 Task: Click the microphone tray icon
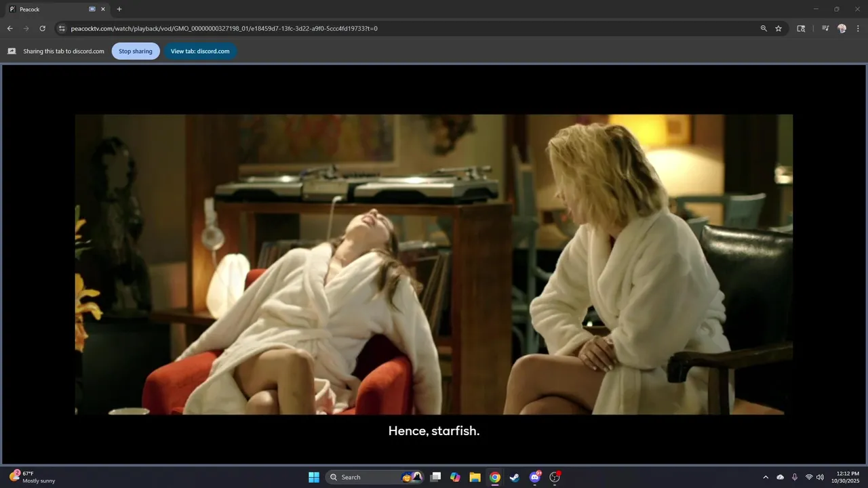(794, 477)
